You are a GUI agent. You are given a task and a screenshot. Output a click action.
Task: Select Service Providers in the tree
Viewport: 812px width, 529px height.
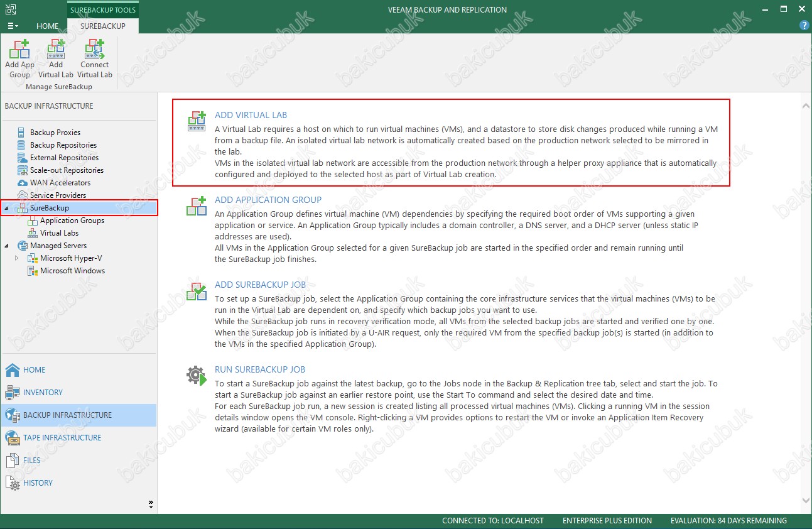[58, 195]
